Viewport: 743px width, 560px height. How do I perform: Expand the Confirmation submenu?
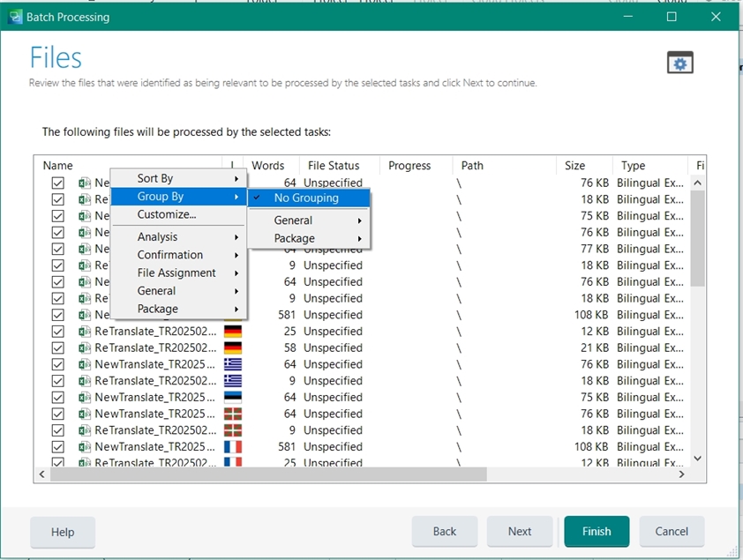(x=178, y=255)
